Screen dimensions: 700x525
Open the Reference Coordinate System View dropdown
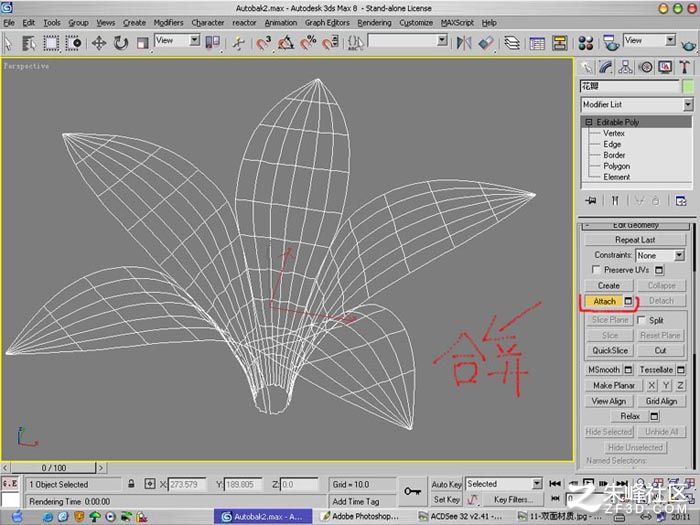coord(177,41)
